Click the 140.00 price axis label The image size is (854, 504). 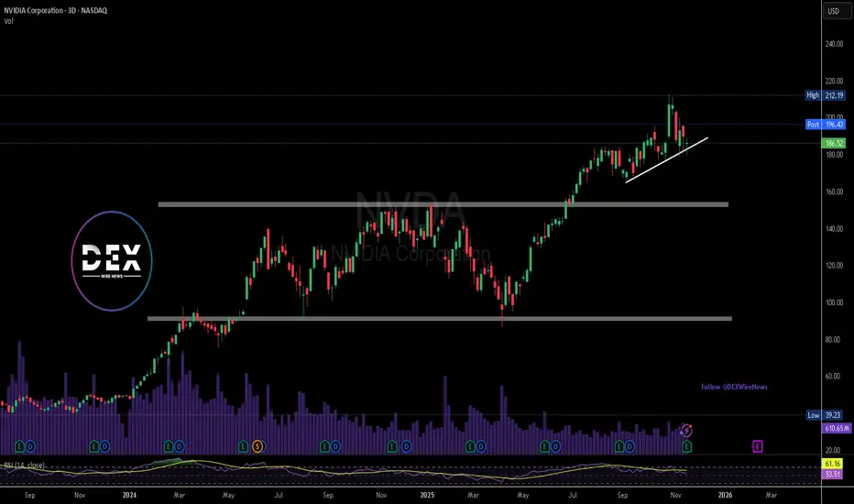click(834, 229)
